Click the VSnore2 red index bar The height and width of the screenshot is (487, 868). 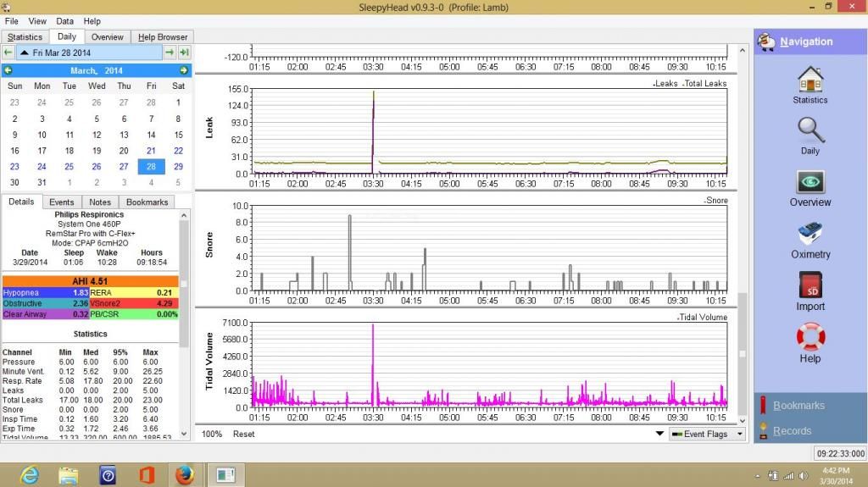[x=134, y=303]
